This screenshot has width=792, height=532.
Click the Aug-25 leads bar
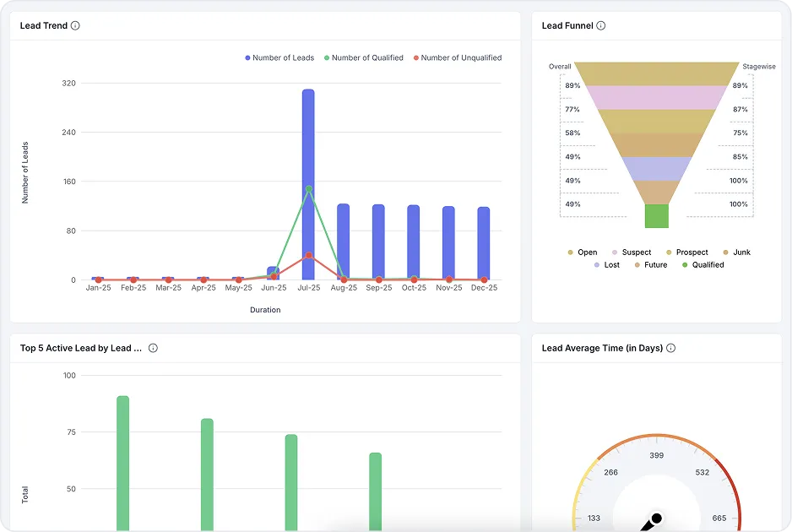click(x=344, y=242)
